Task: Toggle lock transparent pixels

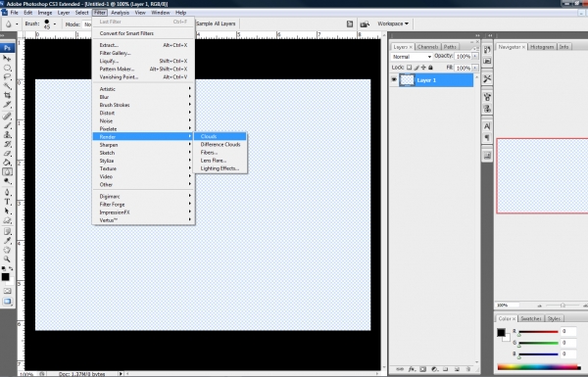Action: (x=409, y=68)
